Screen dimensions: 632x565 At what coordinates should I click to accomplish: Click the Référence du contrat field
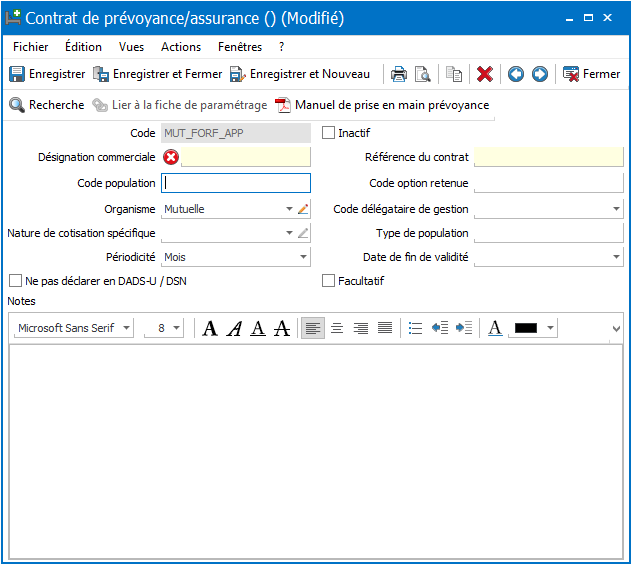549,157
